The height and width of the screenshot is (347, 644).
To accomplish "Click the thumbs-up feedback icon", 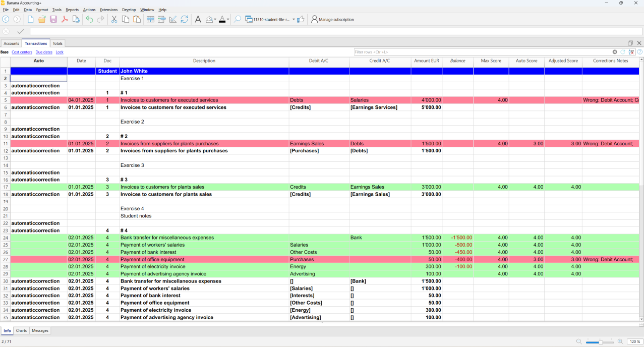I will (301, 19).
